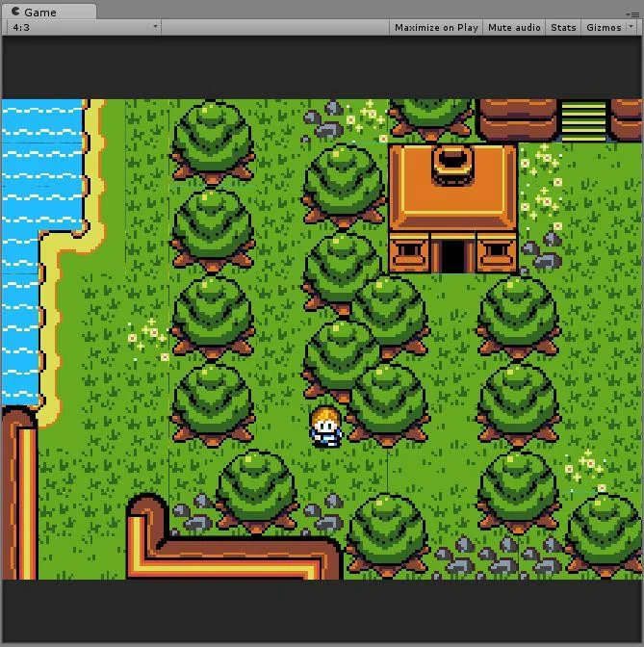Toggle the Stats overlay

point(563,27)
